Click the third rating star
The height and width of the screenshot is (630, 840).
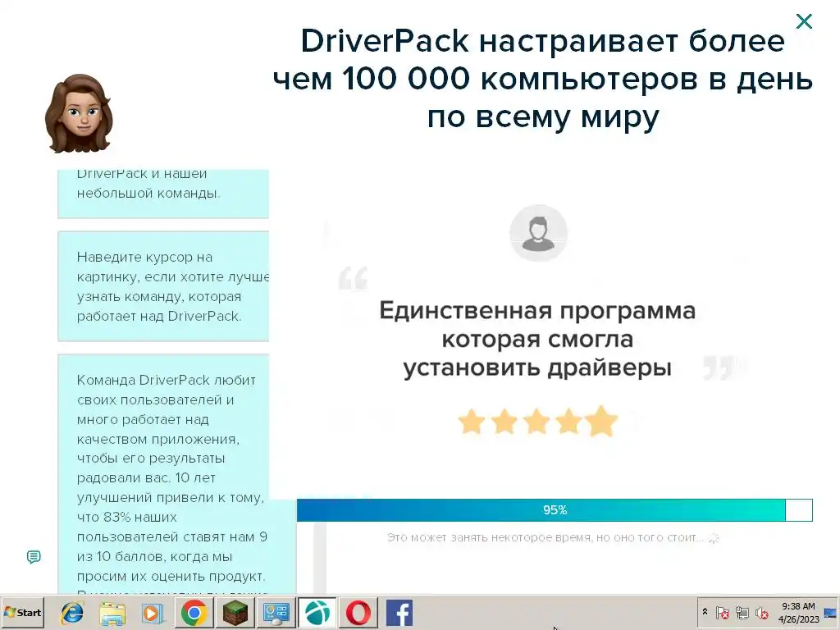click(x=536, y=422)
